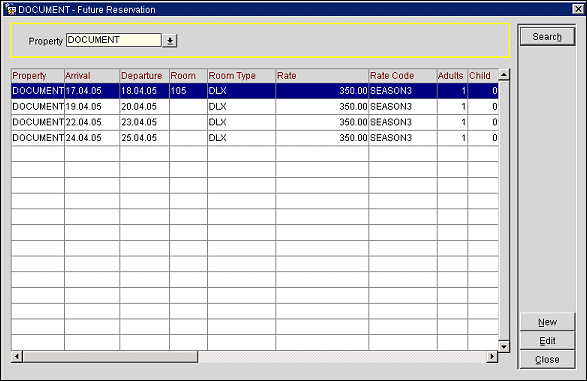This screenshot has height=381, width=587.
Task: Sort by the Departure column header
Action: [145, 76]
